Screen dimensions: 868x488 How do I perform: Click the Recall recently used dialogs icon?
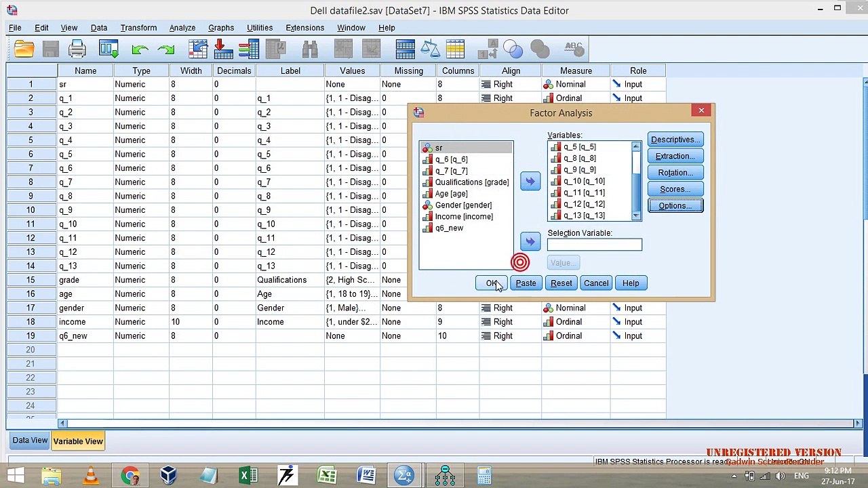point(108,49)
